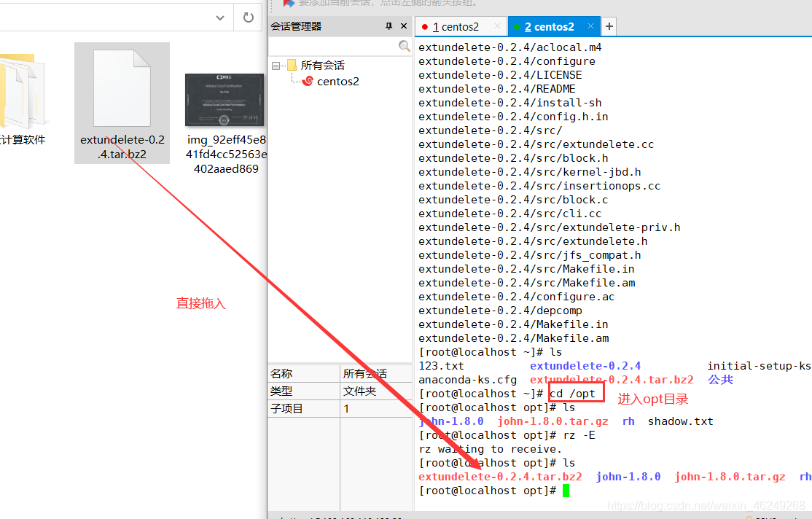Click the 文件夹 value in properties table

click(360, 391)
